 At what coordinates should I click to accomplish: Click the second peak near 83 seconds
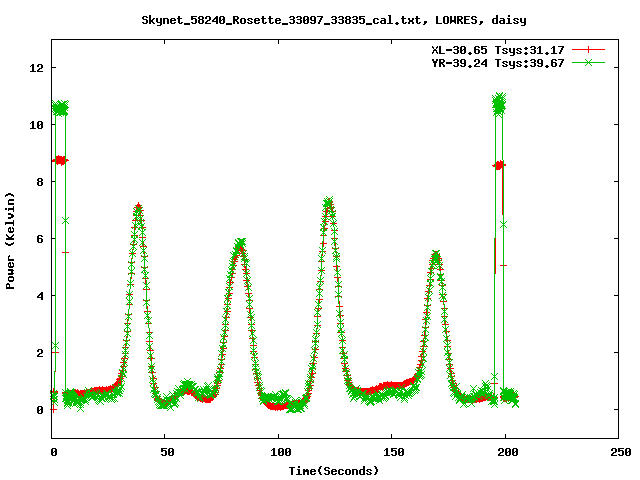(x=240, y=244)
